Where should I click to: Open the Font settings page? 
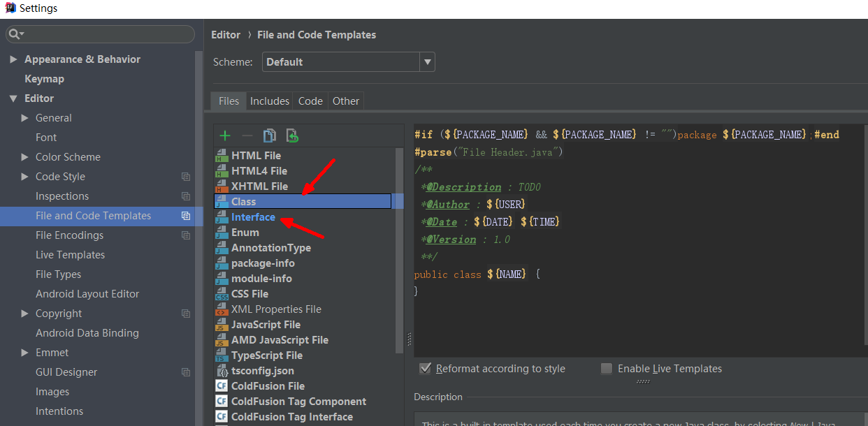click(46, 138)
